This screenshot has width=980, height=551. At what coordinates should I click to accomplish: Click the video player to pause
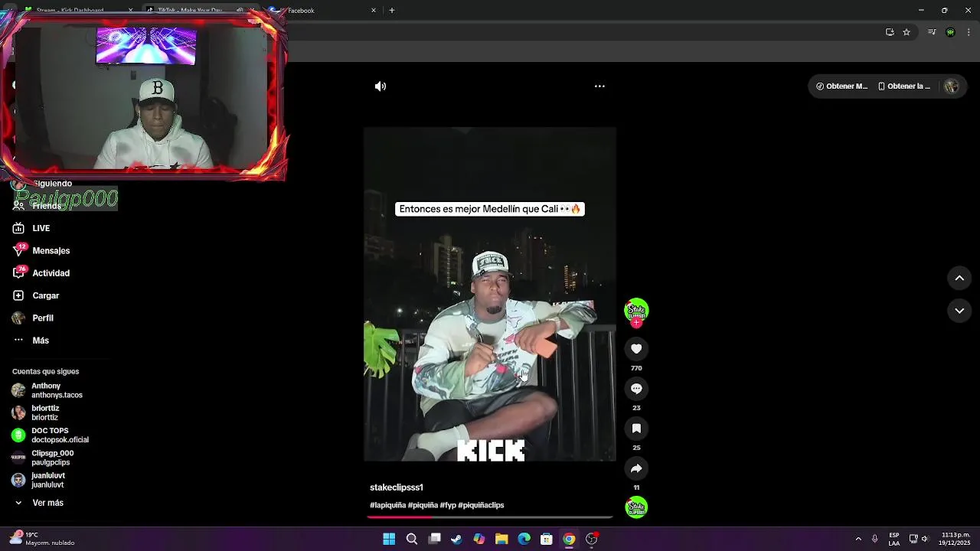pos(490,295)
